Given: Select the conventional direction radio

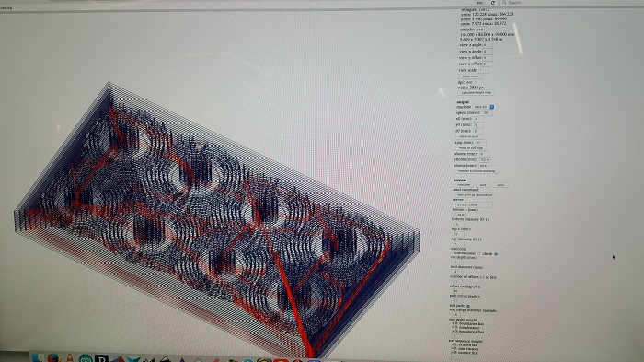Looking at the screenshot, I should (479, 254).
